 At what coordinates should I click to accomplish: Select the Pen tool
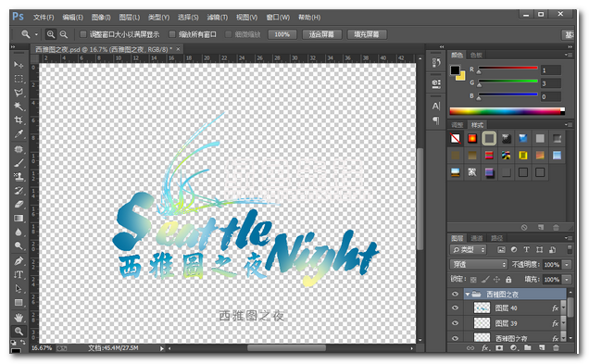pyautogui.click(x=19, y=260)
